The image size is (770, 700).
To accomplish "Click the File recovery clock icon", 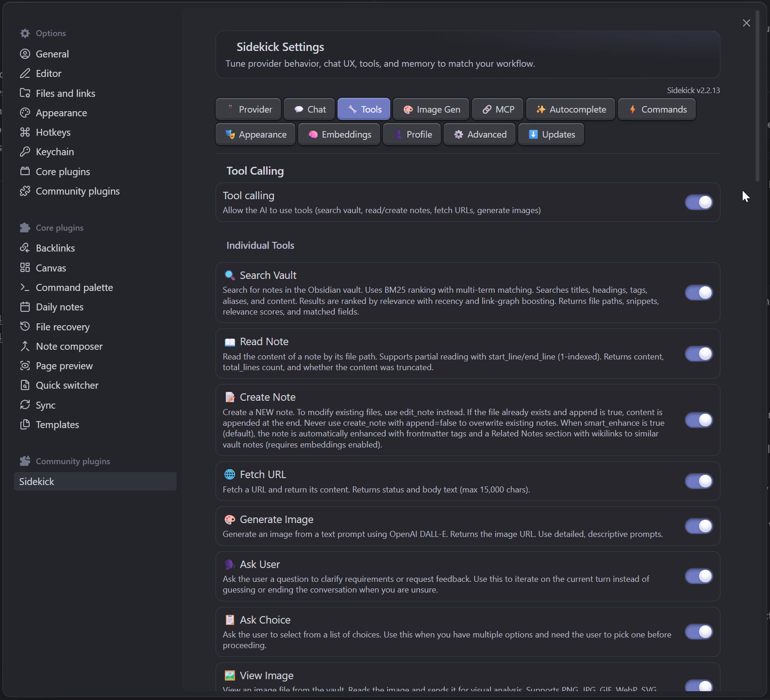I will pyautogui.click(x=25, y=327).
